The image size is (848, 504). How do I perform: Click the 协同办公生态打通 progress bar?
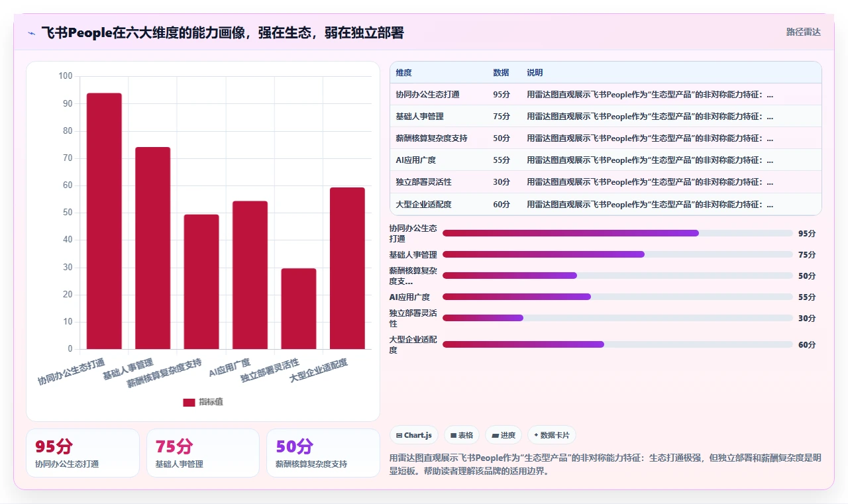[617, 233]
